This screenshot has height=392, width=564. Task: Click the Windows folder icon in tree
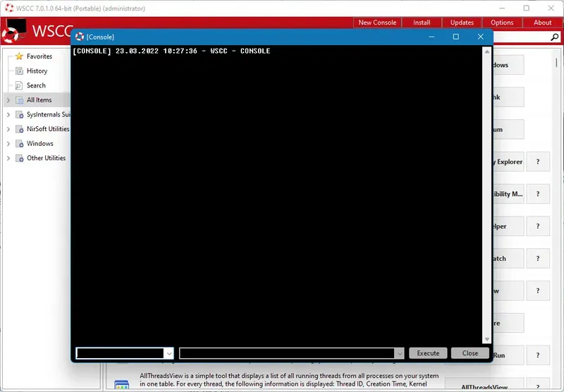pyautogui.click(x=20, y=144)
